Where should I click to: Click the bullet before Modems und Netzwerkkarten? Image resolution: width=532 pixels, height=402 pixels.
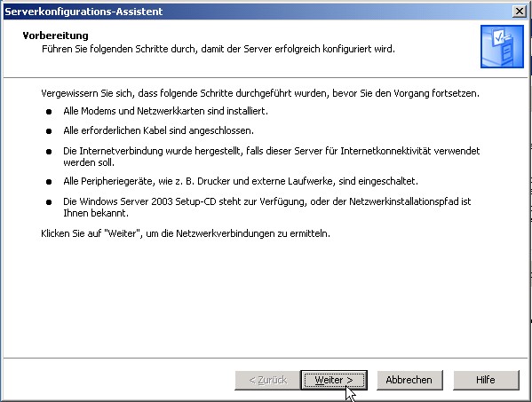coord(49,112)
